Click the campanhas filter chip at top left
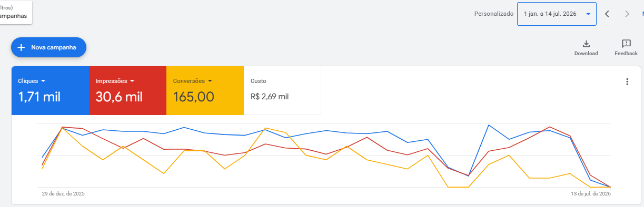Image resolution: width=644 pixels, height=207 pixels. point(16,12)
